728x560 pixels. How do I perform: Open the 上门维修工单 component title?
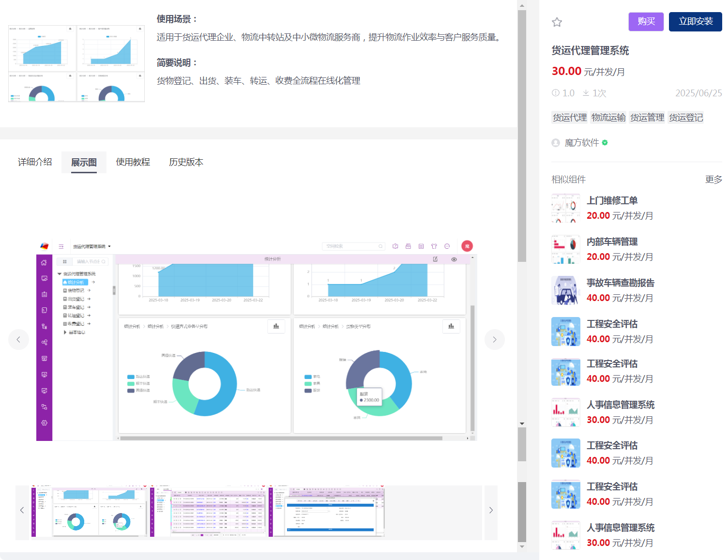tap(612, 200)
